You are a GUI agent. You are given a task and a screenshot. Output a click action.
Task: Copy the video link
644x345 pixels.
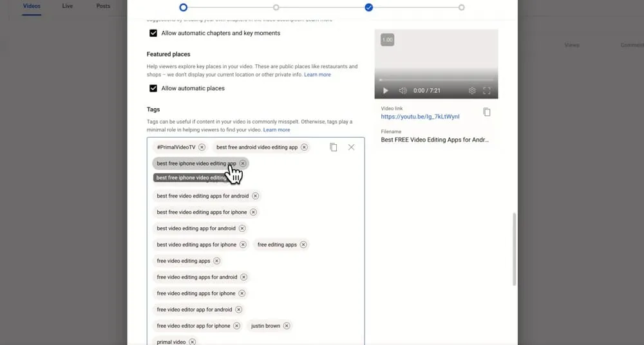click(487, 112)
